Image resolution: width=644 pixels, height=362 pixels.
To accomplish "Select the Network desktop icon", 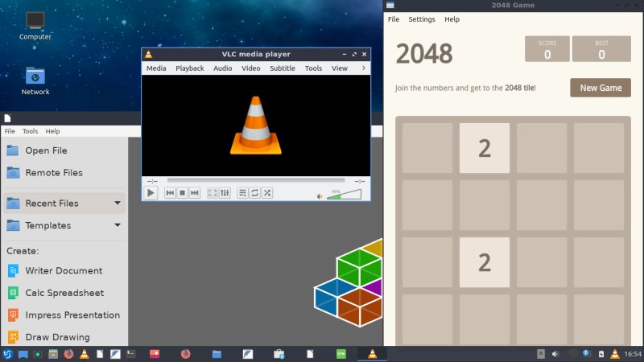I will click(x=35, y=81).
